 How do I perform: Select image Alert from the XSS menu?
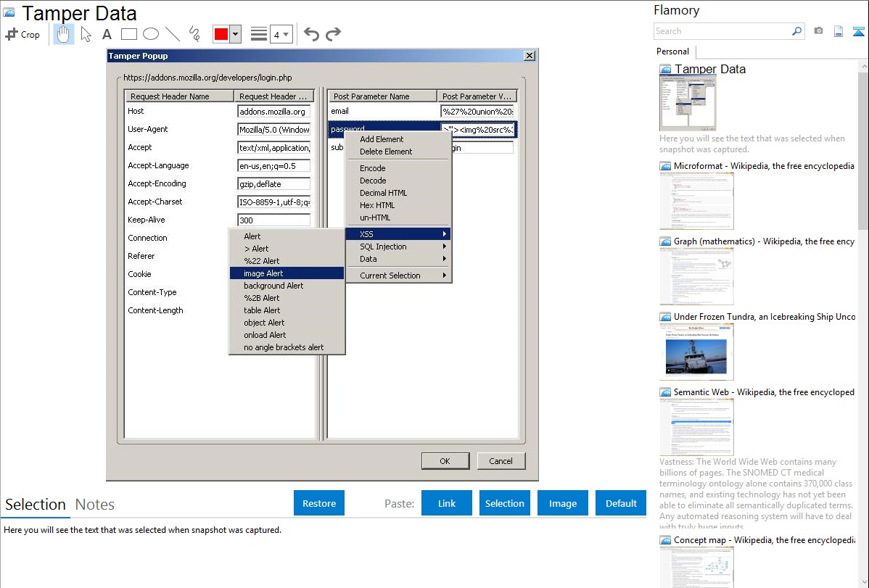coord(273,273)
